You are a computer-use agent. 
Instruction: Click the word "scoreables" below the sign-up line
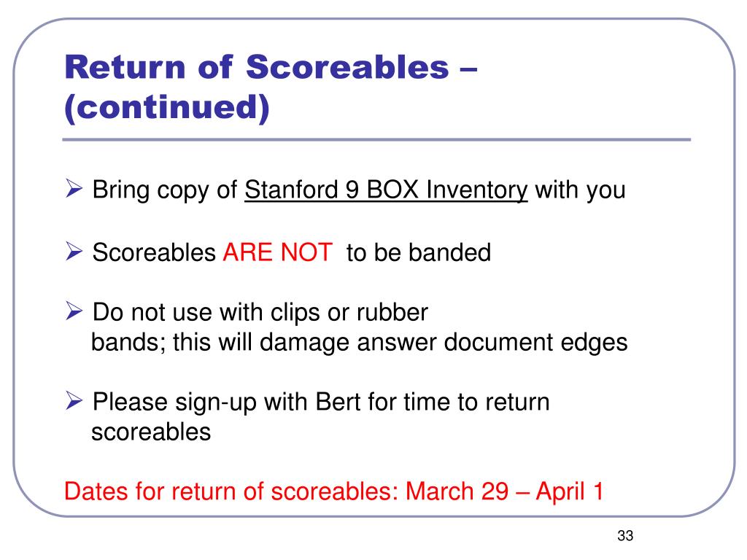[x=151, y=432]
